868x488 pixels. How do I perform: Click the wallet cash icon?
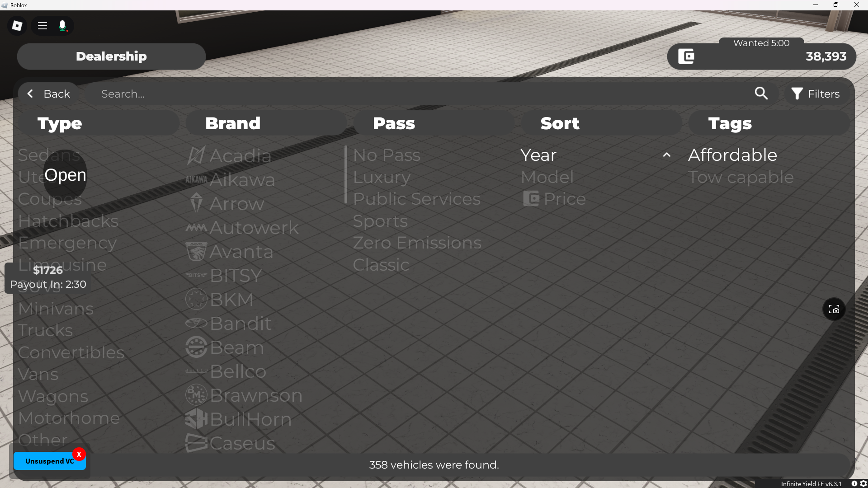click(x=686, y=56)
